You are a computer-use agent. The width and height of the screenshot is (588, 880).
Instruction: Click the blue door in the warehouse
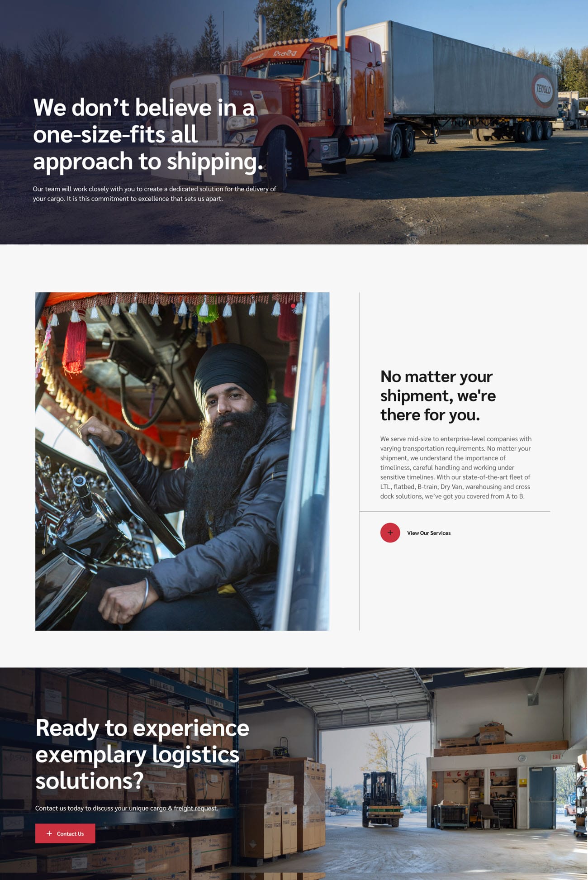542,798
